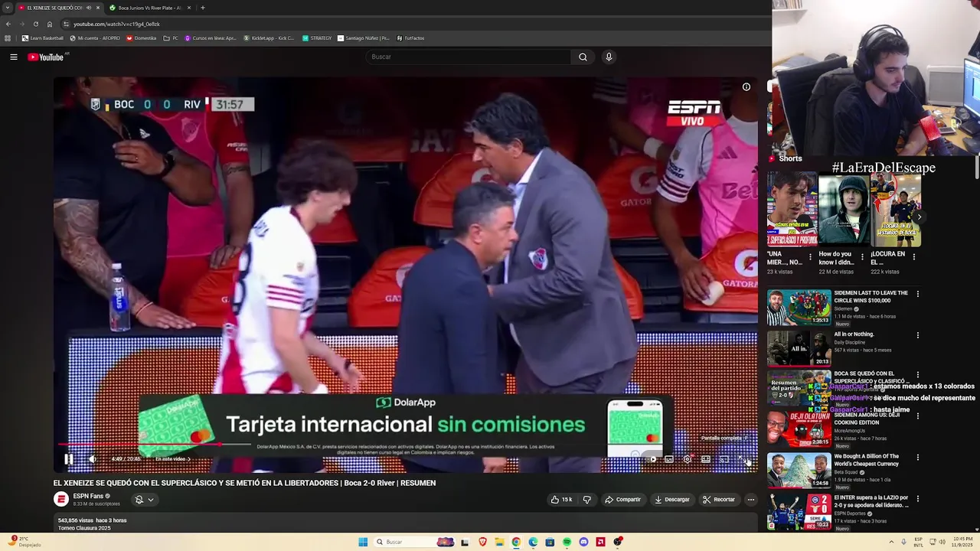This screenshot has width=980, height=551.
Task: Open Discord from the taskbar
Action: (x=583, y=542)
